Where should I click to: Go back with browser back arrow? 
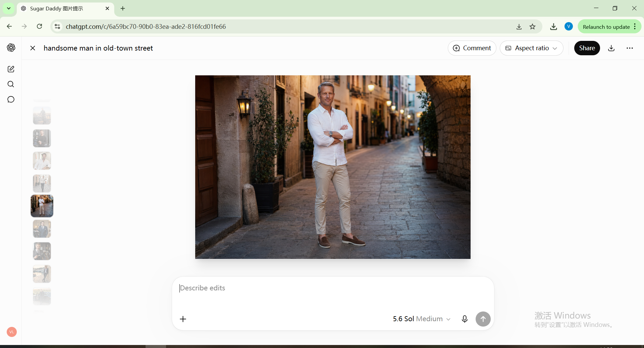pyautogui.click(x=9, y=26)
